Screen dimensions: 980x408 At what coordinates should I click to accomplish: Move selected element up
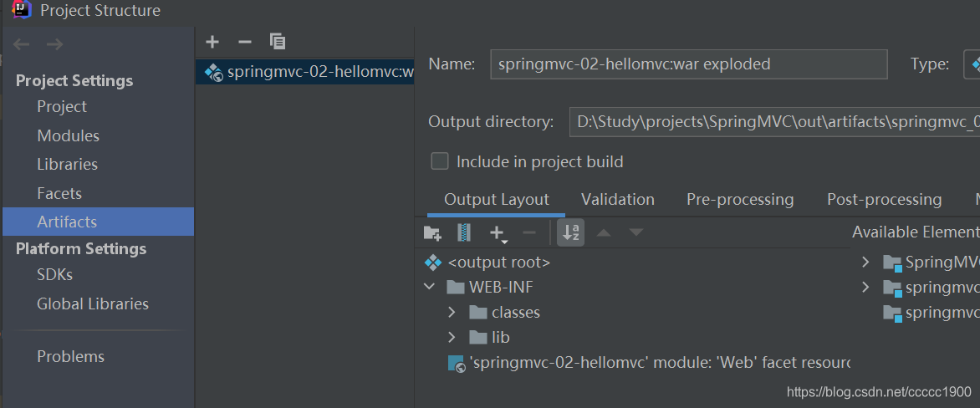(x=603, y=233)
